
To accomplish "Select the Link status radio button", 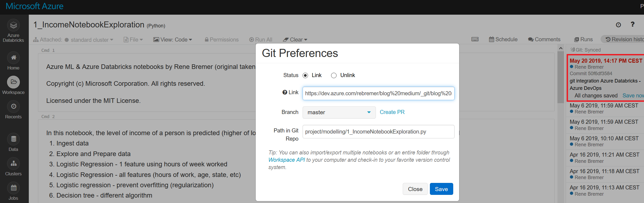I will tap(305, 75).
